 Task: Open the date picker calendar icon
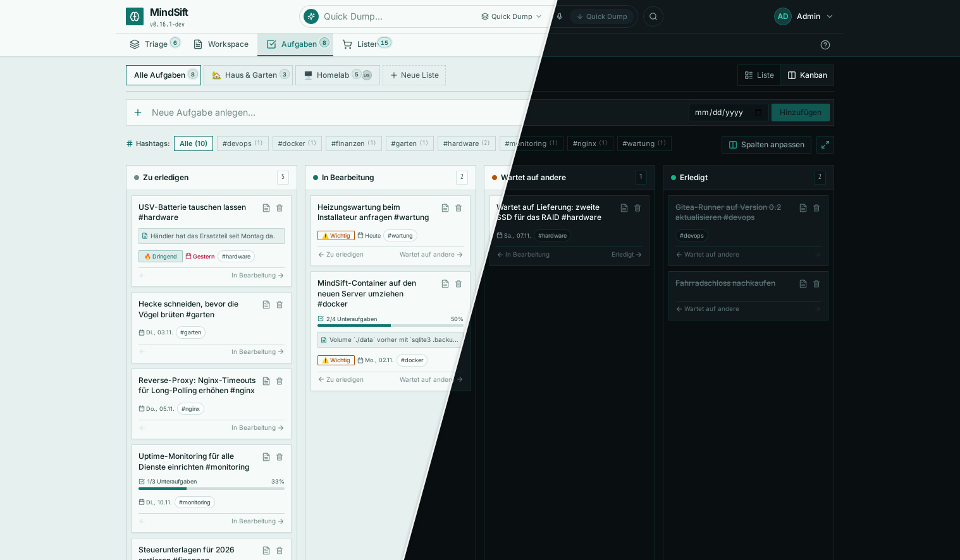[758, 113]
